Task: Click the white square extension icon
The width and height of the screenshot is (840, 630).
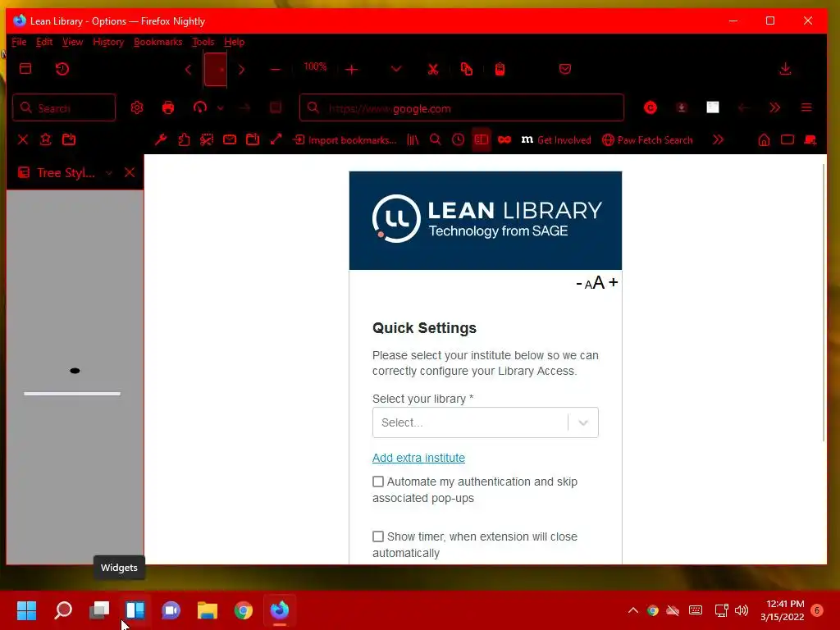Action: click(x=713, y=107)
